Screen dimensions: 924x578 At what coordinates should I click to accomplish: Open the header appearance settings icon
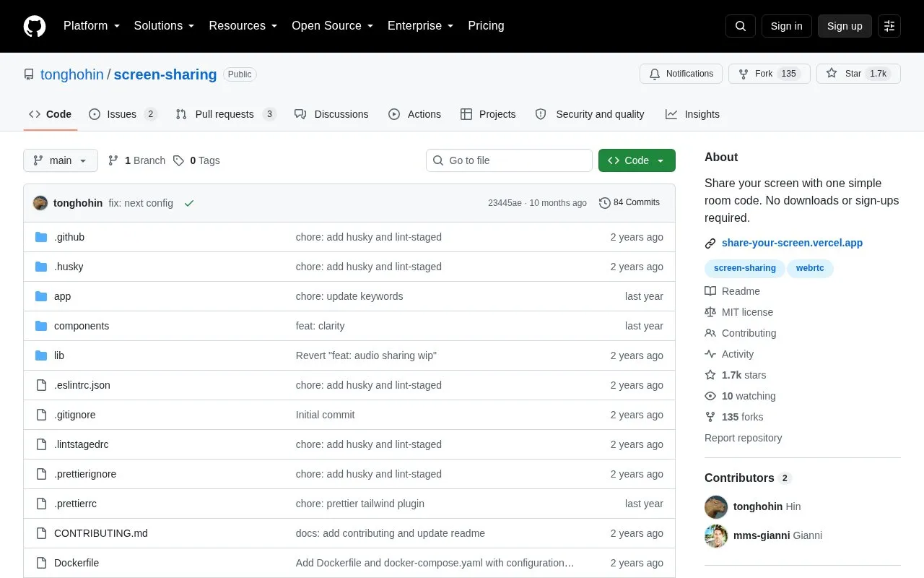[x=889, y=26]
